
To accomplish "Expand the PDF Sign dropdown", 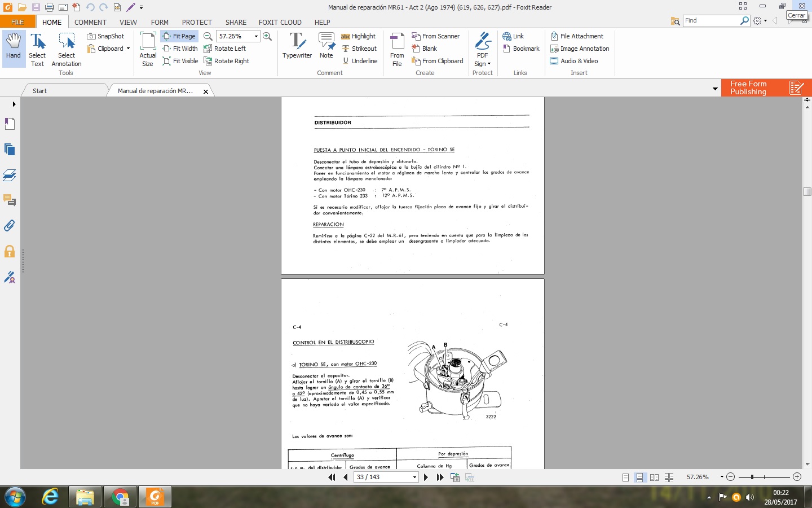I will [489, 64].
